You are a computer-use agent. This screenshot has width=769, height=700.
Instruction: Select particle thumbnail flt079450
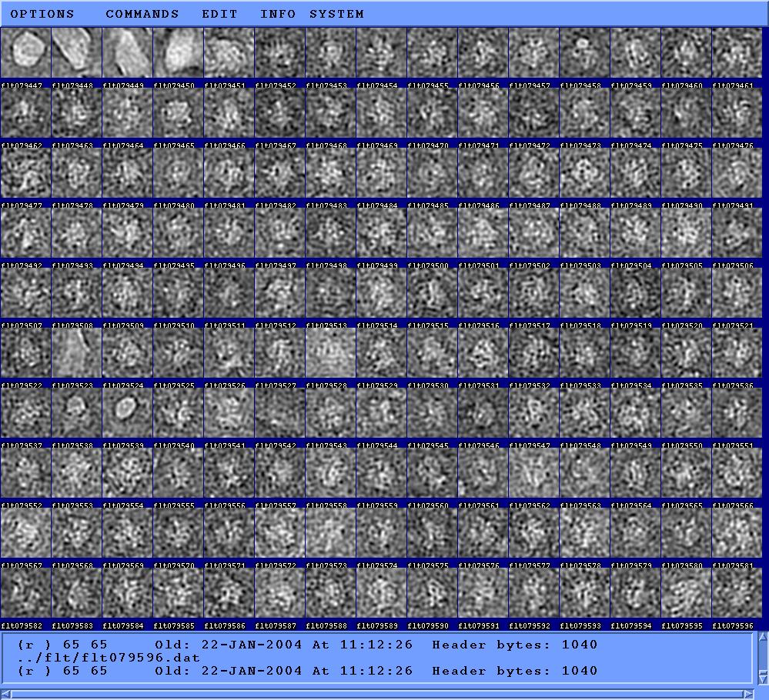pyautogui.click(x=178, y=53)
